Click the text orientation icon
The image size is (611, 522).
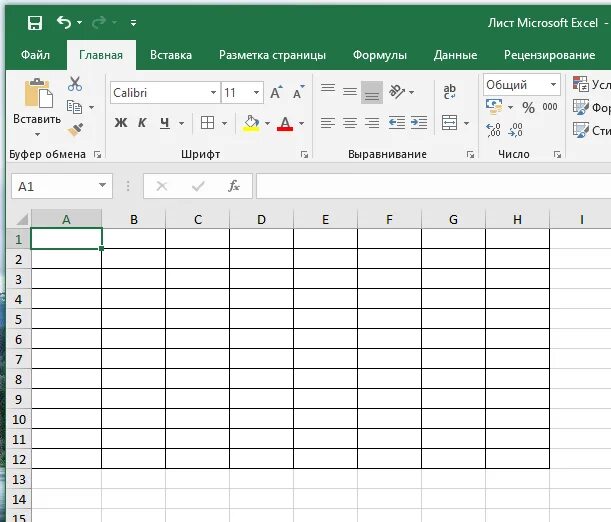(397, 92)
